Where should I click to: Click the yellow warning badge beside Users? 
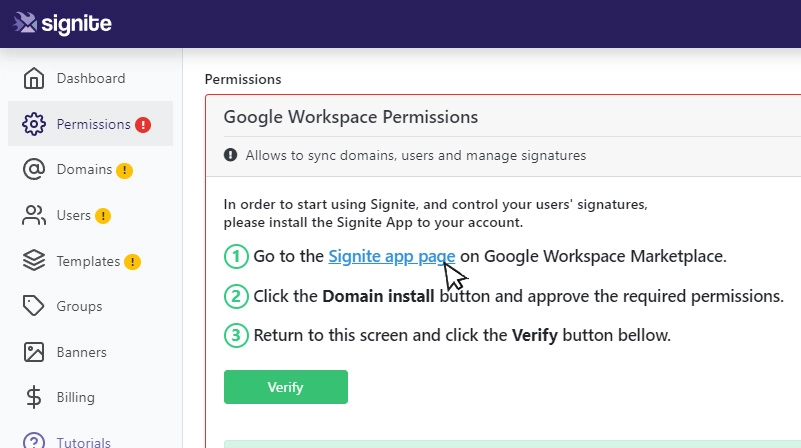[103, 216]
